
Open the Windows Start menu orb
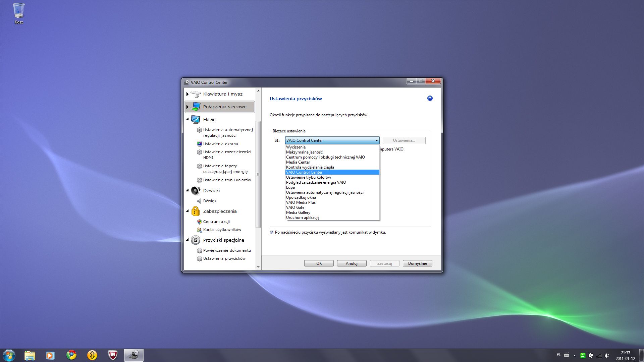9,355
